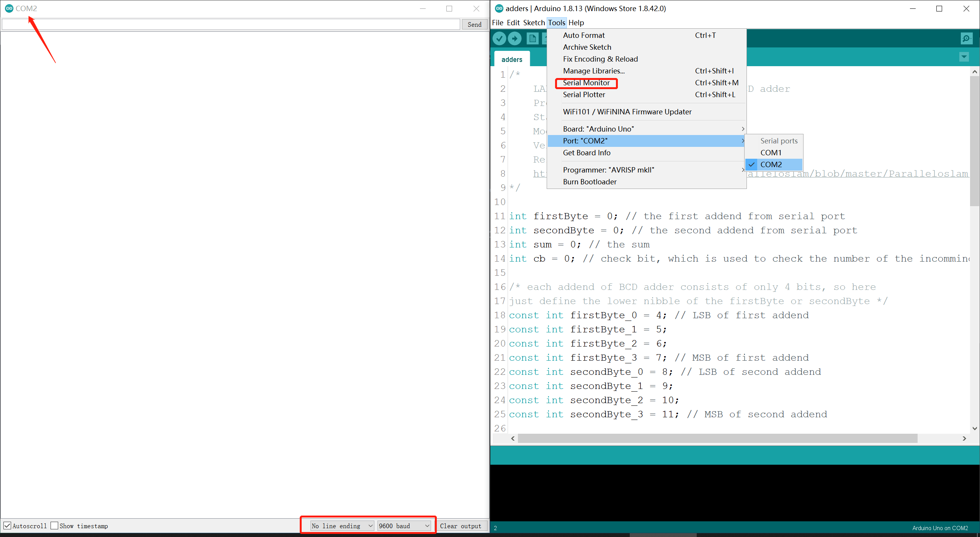The height and width of the screenshot is (537, 980).
Task: Click the Arduino logo in adders title bar
Action: [x=499, y=8]
